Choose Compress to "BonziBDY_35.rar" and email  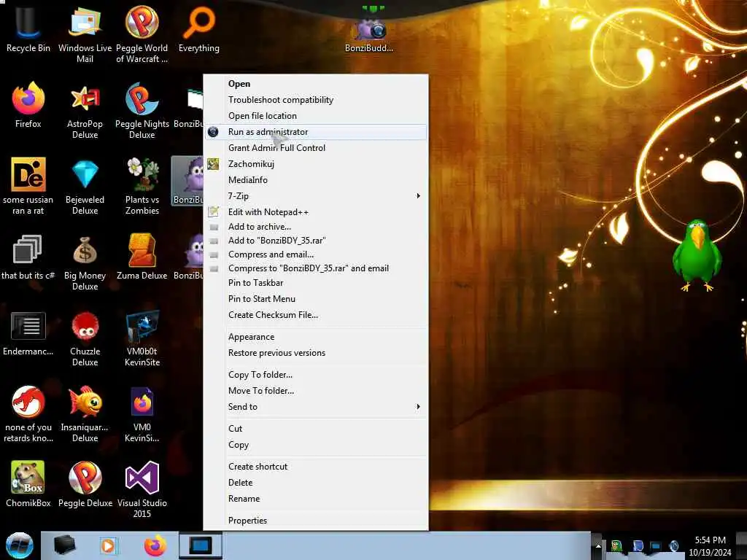[x=316, y=268]
